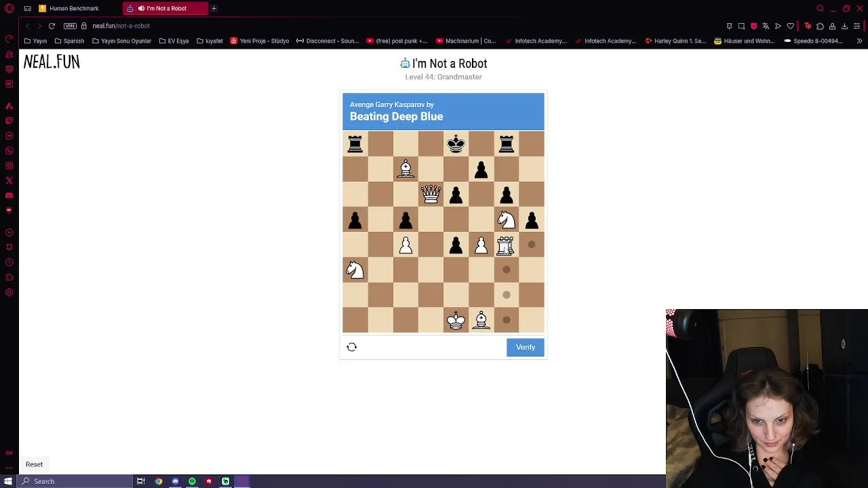Click the white bishop on the second row
The height and width of the screenshot is (488, 868).
[x=406, y=169]
